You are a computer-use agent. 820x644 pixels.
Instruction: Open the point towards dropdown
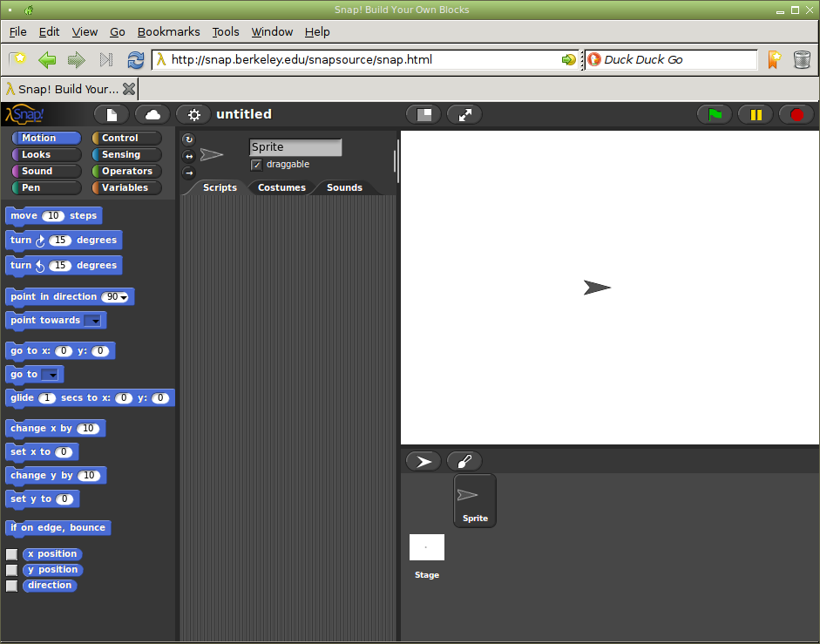92,321
